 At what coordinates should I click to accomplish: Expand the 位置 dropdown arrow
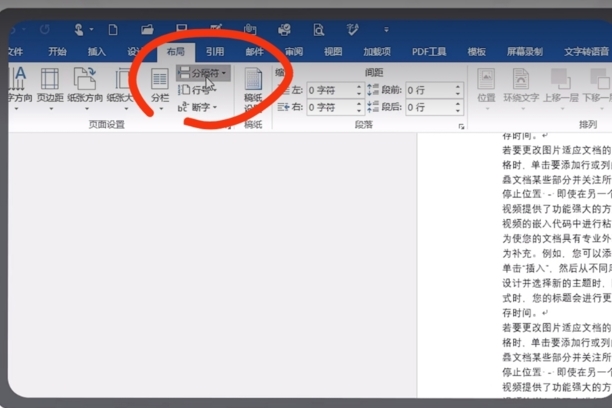pos(487,109)
